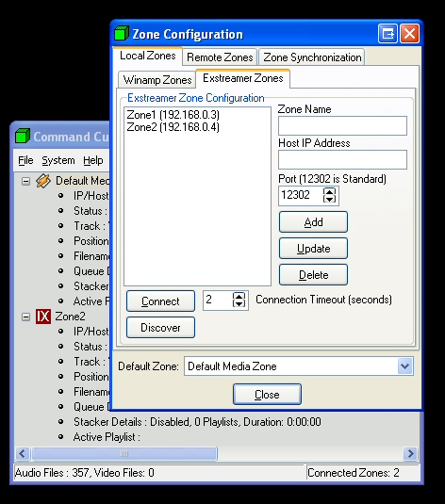The width and height of the screenshot is (445, 504).
Task: Open the Zone Synchronization tab
Action: (312, 57)
